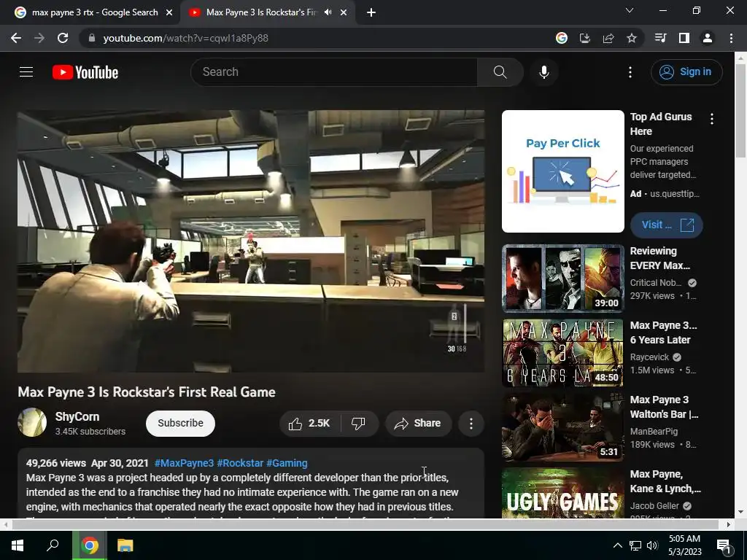Open a new browser tab
The image size is (747, 560).
pos(371,12)
